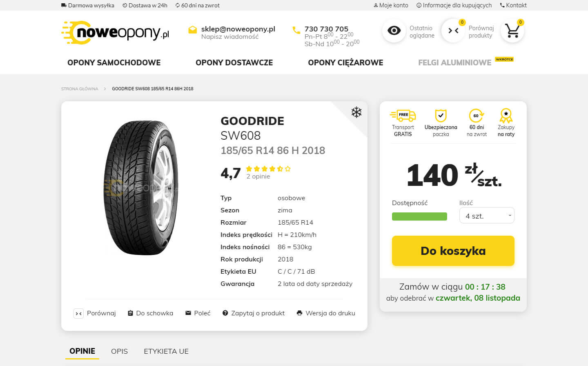Click the Do koszyka button
Screen dimensions: 588x366
click(453, 251)
